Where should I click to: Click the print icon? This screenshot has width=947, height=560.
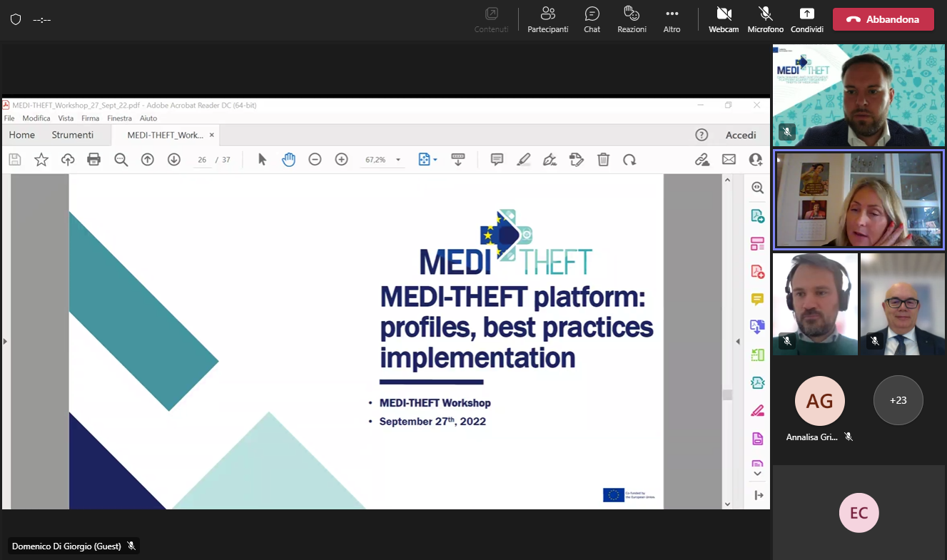coord(93,160)
